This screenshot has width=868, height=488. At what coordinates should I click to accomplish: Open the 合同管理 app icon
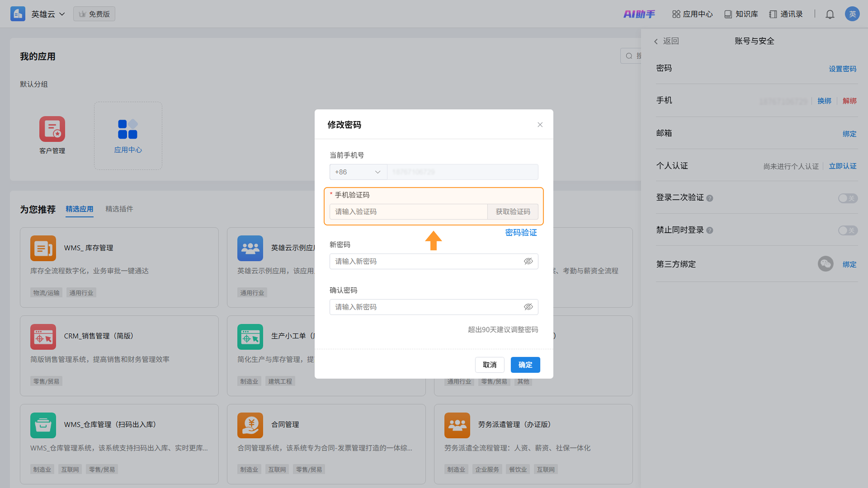tap(250, 425)
